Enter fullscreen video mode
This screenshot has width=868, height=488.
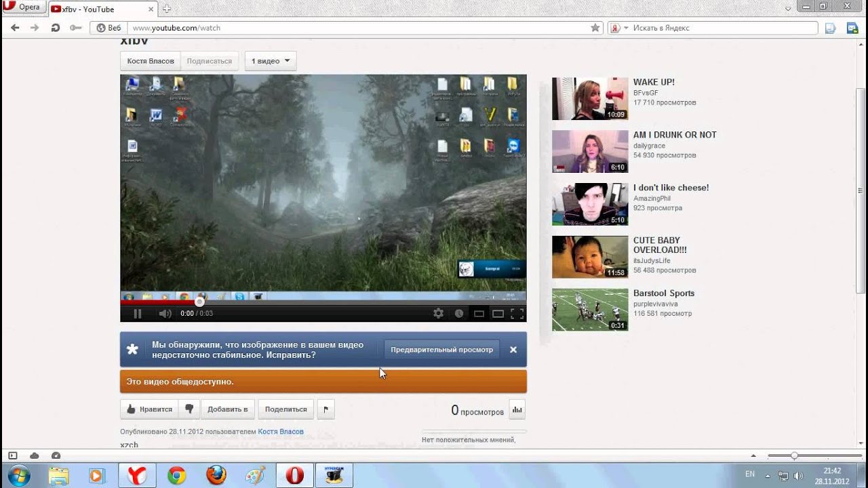pyautogui.click(x=517, y=313)
